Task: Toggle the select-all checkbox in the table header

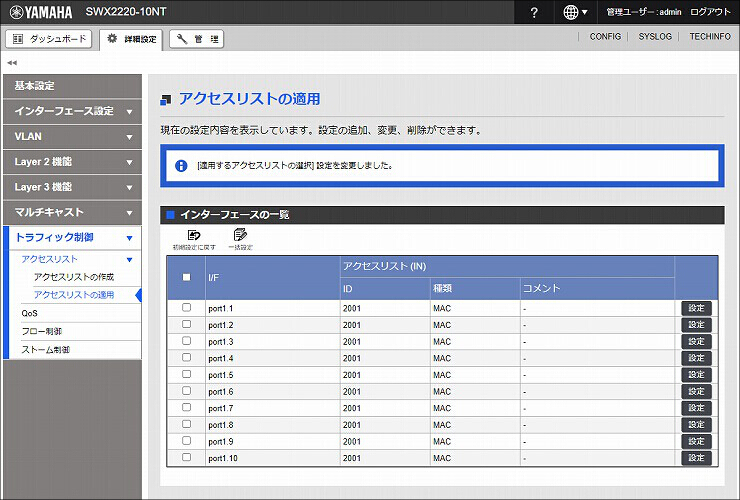Action: [186, 277]
